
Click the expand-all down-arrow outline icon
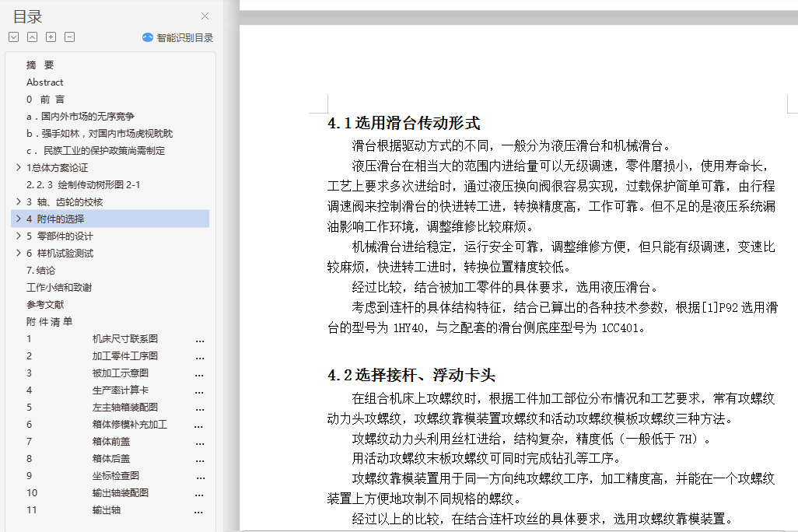tap(14, 37)
